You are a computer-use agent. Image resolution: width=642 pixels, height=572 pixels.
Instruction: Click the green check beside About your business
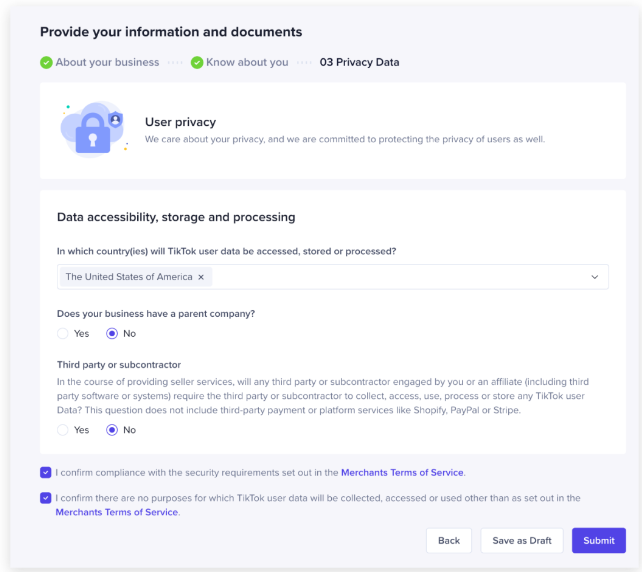tap(46, 62)
